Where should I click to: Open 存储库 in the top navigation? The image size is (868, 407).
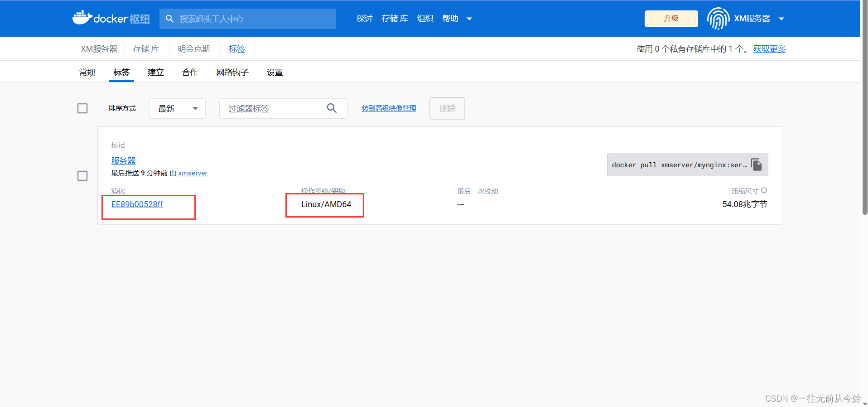point(395,19)
